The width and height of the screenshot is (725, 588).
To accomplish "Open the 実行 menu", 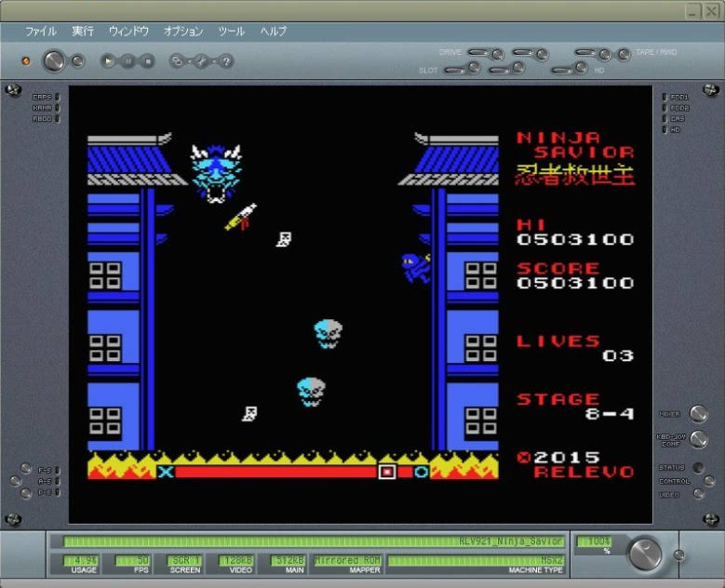I will 83,32.
